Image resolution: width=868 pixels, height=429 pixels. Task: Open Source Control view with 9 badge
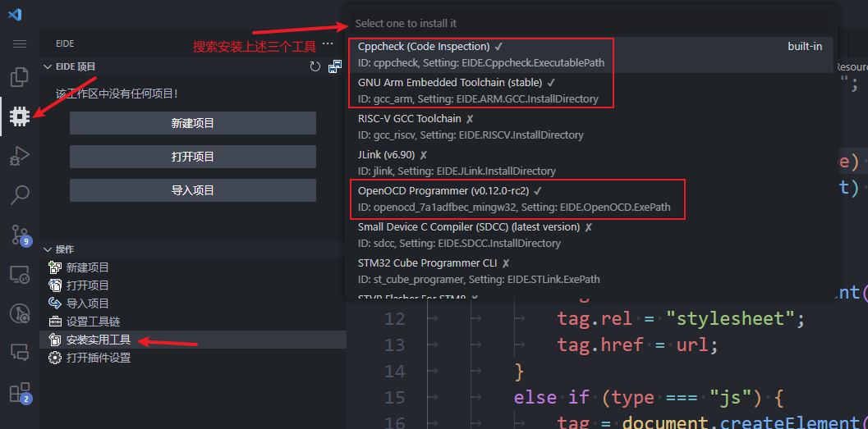(20, 235)
